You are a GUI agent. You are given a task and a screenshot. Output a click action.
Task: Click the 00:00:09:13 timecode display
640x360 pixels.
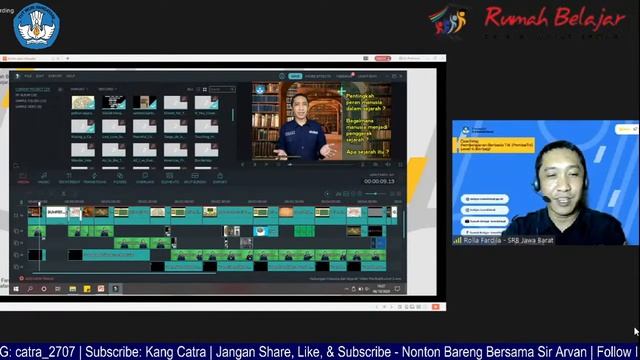click(x=379, y=181)
